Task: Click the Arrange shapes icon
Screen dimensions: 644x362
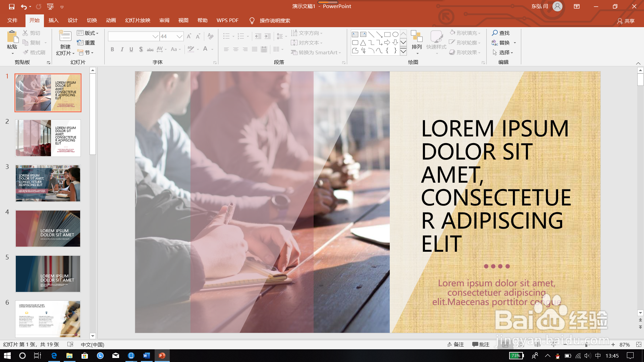Action: click(417, 36)
